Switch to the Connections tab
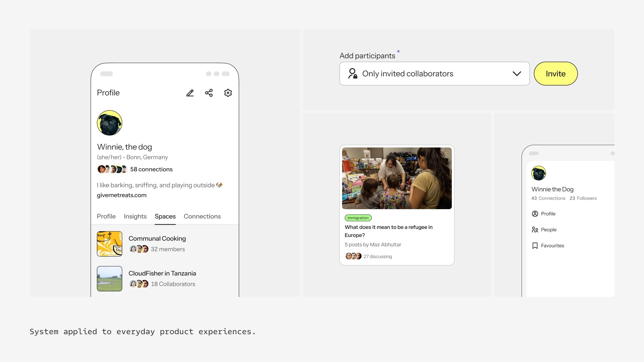 (202, 217)
